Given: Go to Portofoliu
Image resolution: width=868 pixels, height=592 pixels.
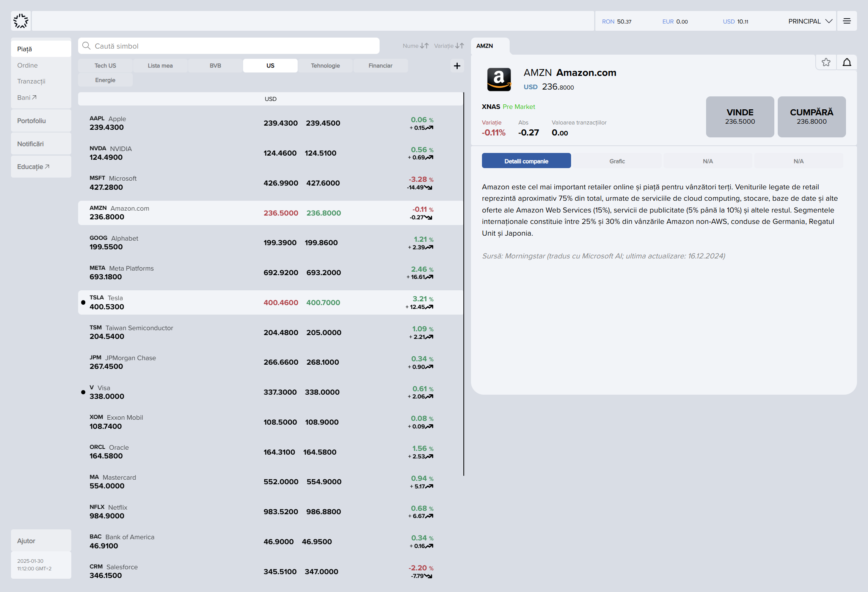Looking at the screenshot, I should pyautogui.click(x=41, y=121).
